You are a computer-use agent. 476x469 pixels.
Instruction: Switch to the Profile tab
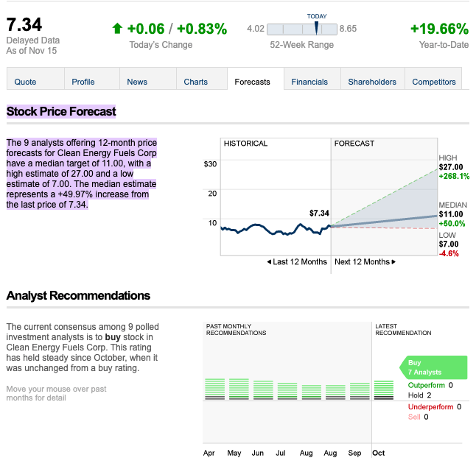point(83,82)
